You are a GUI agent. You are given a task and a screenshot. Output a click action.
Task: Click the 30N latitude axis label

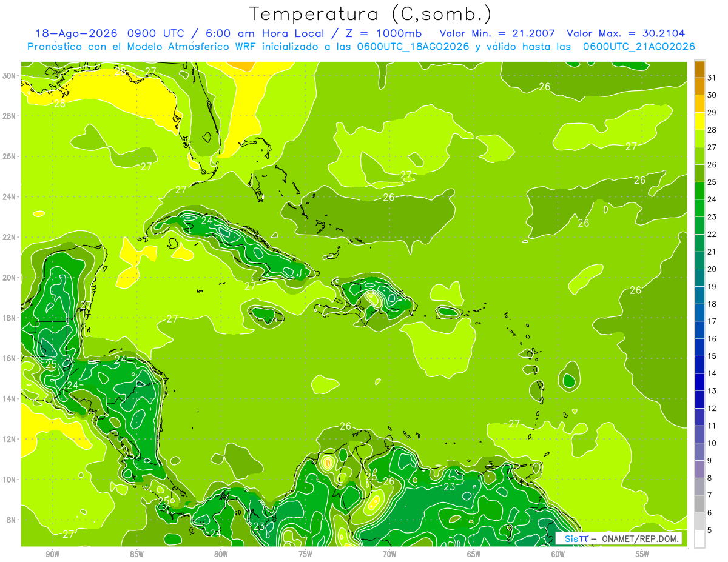[9, 76]
